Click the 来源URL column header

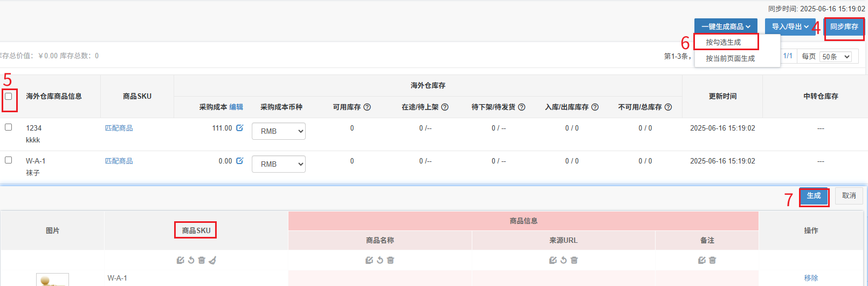(563, 240)
